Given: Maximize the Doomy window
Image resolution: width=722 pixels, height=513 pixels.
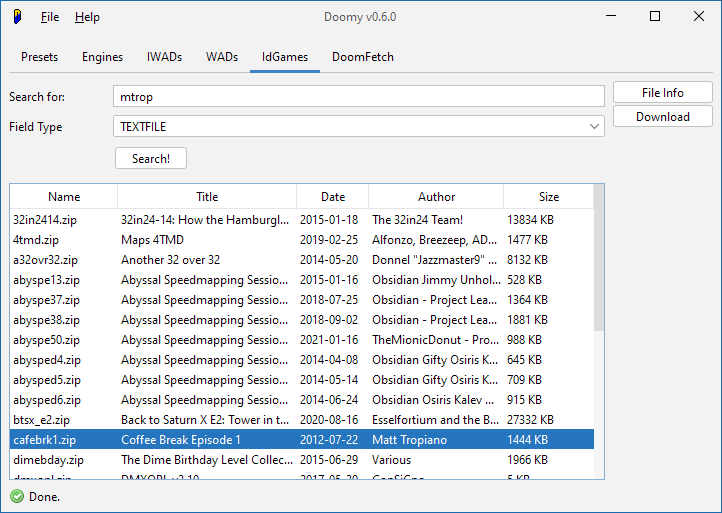Looking at the screenshot, I should pos(655,17).
